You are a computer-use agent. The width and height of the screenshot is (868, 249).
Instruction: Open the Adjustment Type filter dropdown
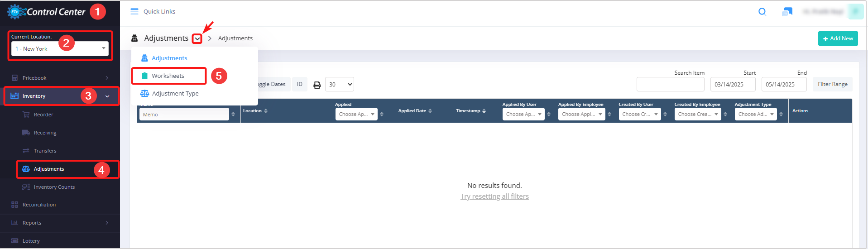click(x=756, y=114)
